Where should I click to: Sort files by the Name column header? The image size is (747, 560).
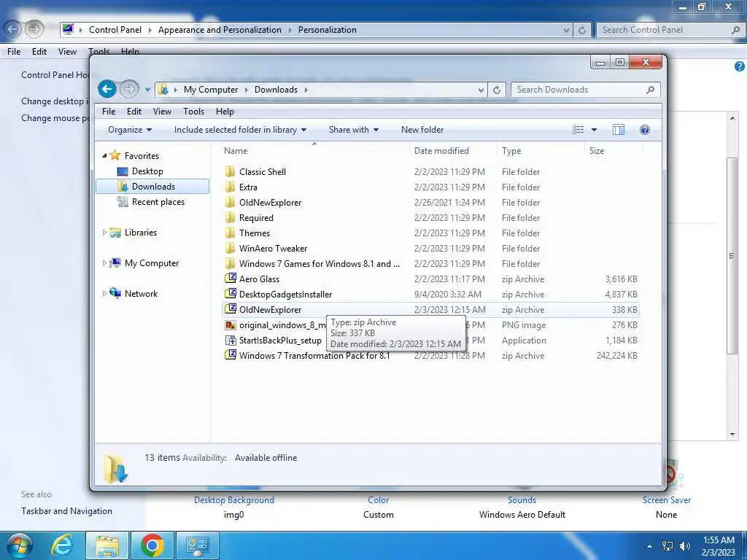pyautogui.click(x=314, y=150)
